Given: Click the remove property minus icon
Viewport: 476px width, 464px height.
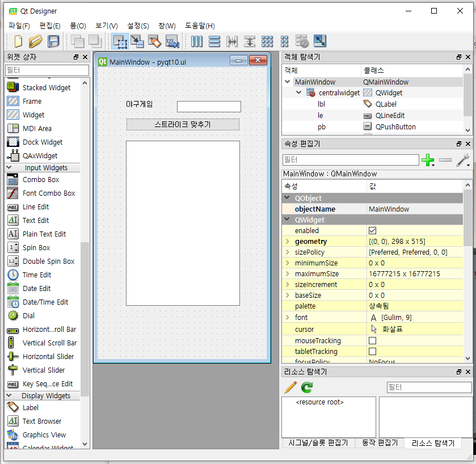Looking at the screenshot, I should click(445, 160).
